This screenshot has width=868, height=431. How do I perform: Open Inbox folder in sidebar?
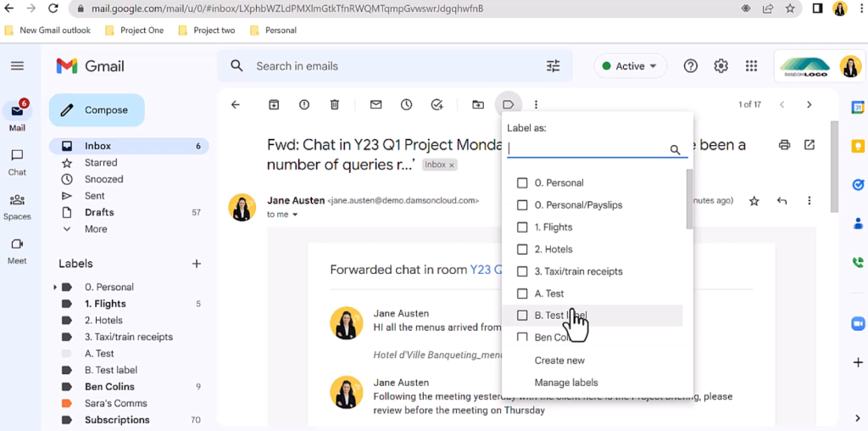[129, 146]
